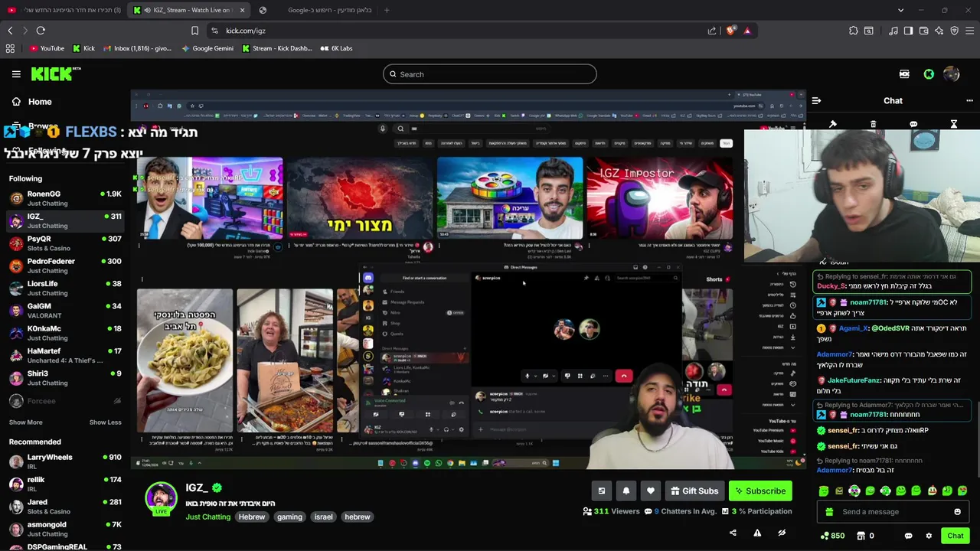Open the browser tab list chevron

point(900,10)
